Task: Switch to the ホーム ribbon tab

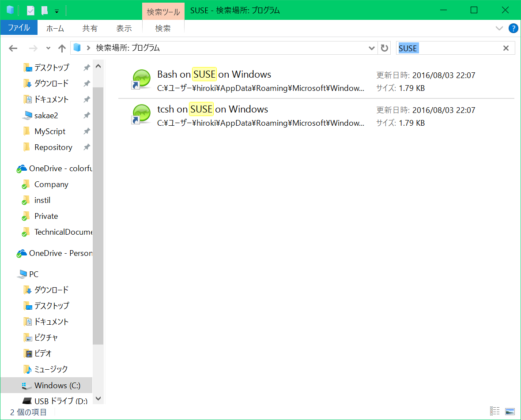Action: pyautogui.click(x=55, y=28)
